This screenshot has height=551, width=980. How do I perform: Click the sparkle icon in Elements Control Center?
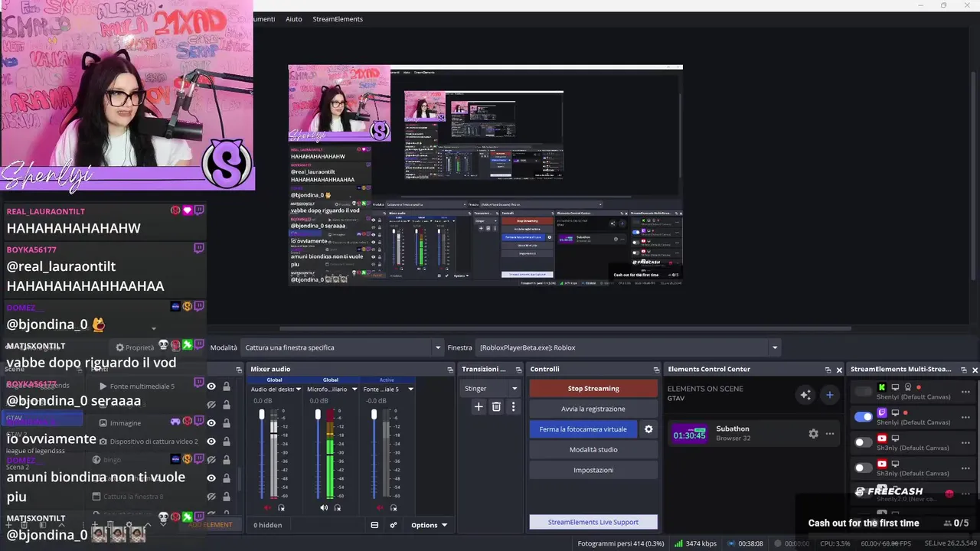click(x=805, y=395)
